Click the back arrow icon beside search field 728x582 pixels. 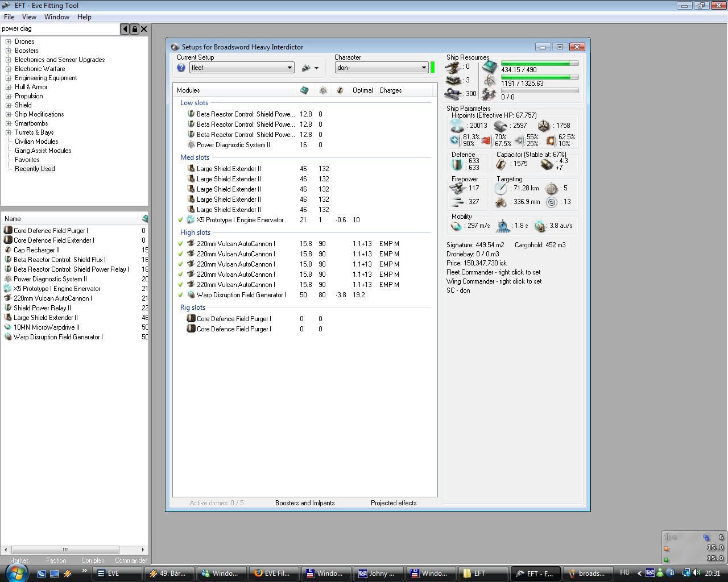tap(125, 29)
